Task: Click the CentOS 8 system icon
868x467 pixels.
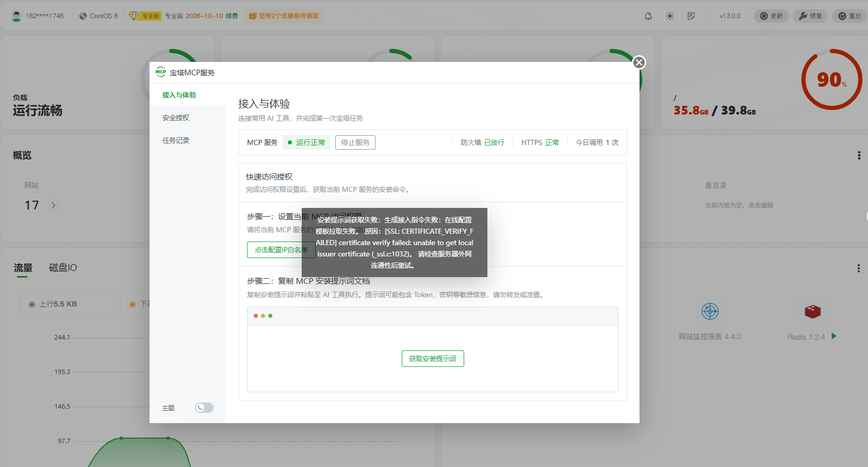Action: tap(83, 16)
